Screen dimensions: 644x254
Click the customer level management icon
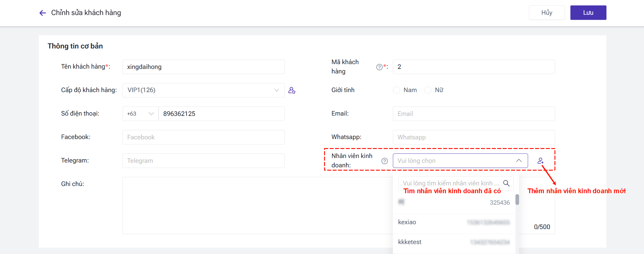(292, 90)
